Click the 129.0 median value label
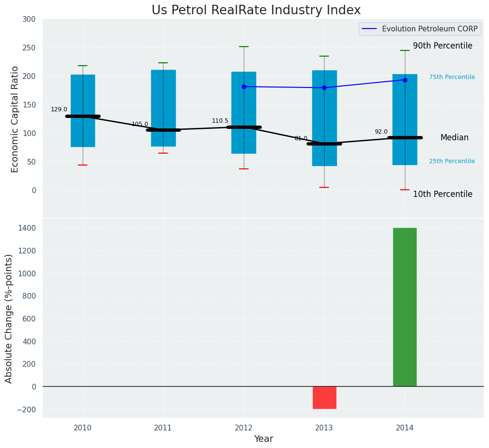 coord(59,109)
